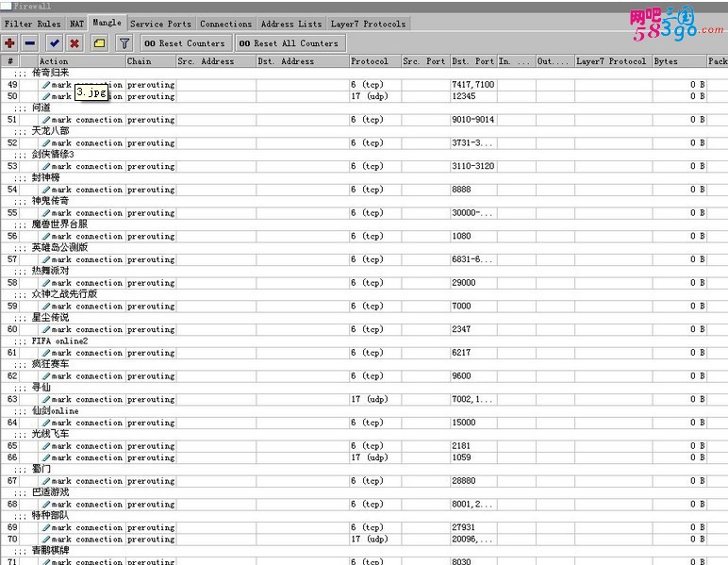Click Reset All Counters button
The image size is (728, 565).
pyautogui.click(x=289, y=43)
